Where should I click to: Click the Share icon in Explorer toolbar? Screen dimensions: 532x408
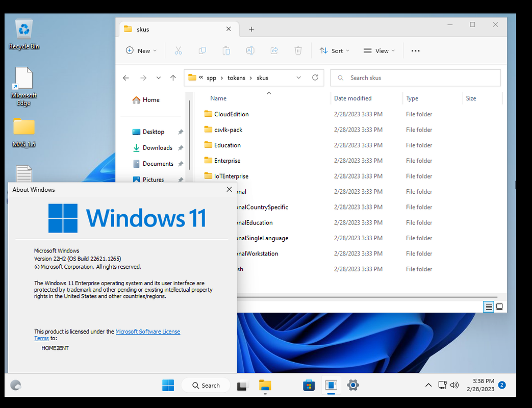pyautogui.click(x=274, y=51)
